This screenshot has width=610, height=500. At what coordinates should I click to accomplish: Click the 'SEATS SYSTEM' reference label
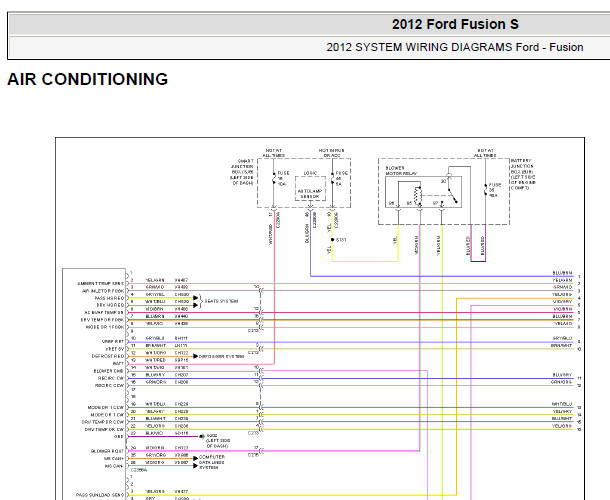(221, 301)
